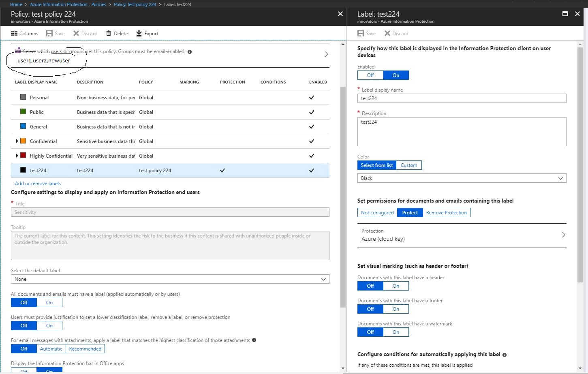Click the Confidential label orange color square

23,141
